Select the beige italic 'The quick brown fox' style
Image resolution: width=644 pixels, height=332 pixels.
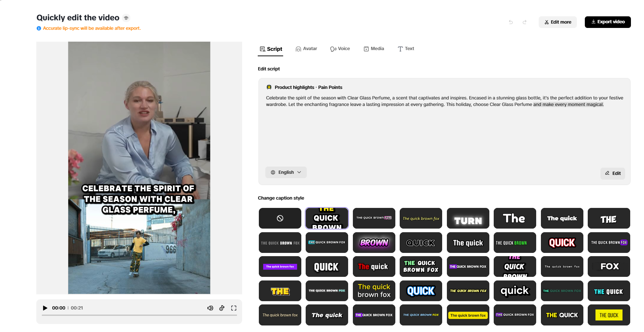click(280, 315)
